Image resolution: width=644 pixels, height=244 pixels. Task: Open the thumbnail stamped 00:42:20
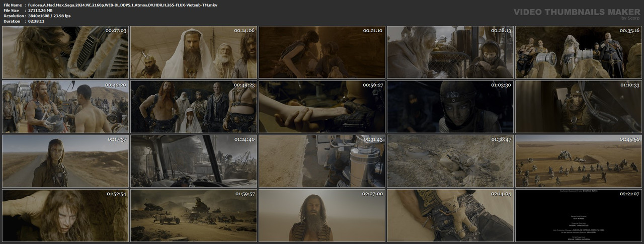pos(65,107)
